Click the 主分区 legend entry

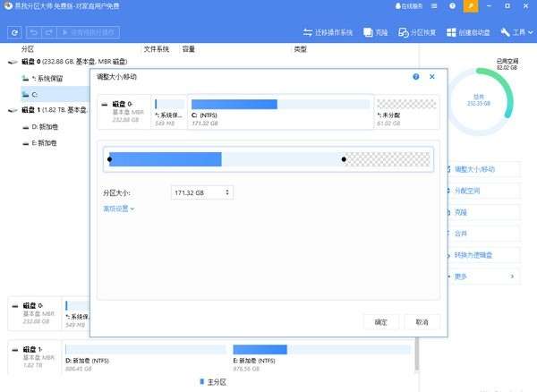click(x=213, y=382)
